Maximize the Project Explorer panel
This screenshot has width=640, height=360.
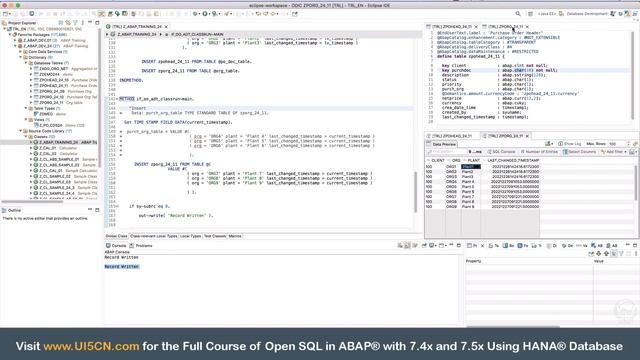(97, 23)
